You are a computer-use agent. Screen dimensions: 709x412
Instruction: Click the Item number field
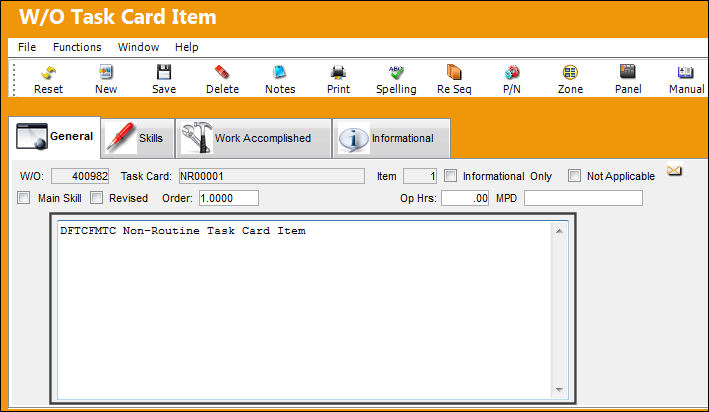click(x=420, y=176)
